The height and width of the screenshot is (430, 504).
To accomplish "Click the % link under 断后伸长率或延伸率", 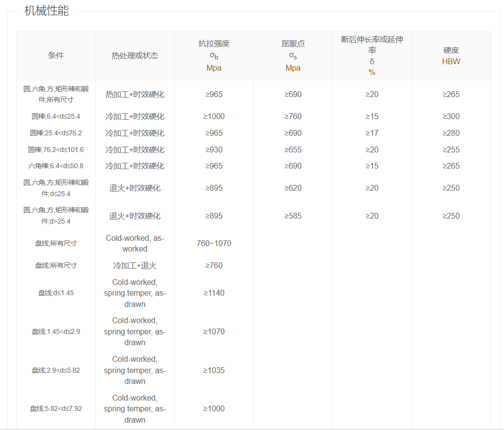I will [371, 73].
